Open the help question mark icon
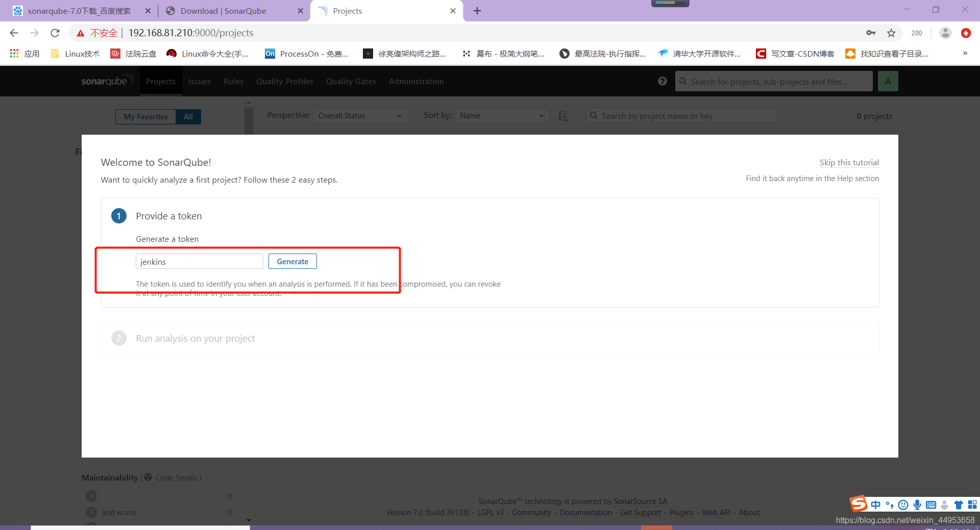980x530 pixels. pos(663,81)
